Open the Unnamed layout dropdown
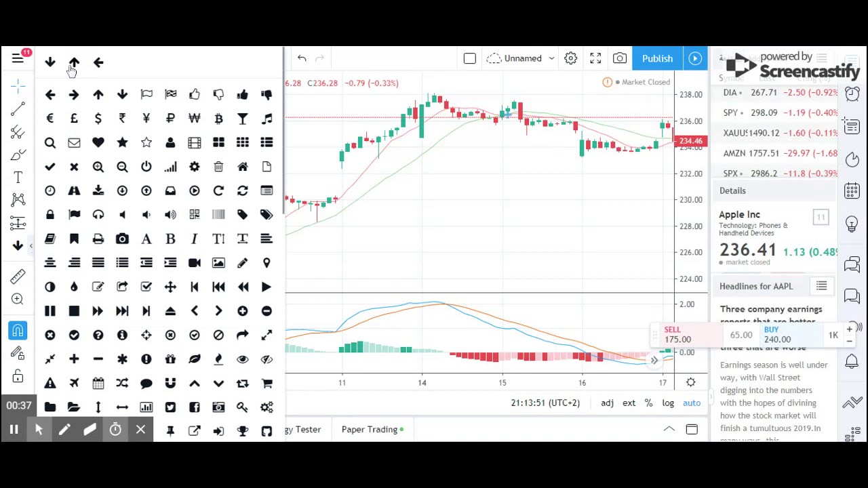This screenshot has height=488, width=868. 521,58
